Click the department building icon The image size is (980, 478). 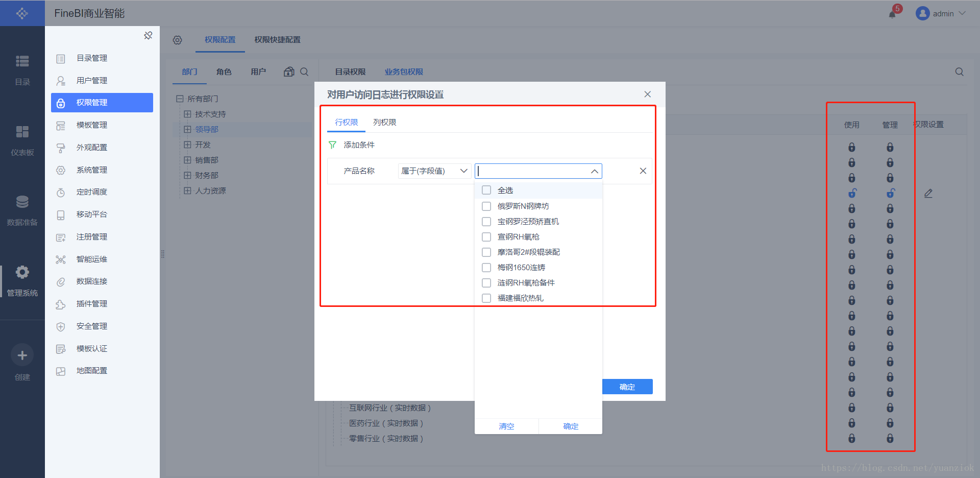pyautogui.click(x=289, y=71)
